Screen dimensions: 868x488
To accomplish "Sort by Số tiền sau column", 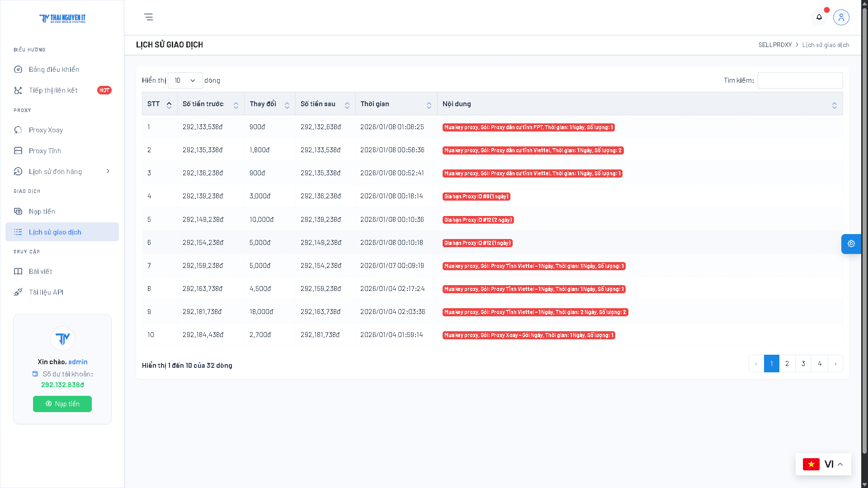I will (347, 105).
